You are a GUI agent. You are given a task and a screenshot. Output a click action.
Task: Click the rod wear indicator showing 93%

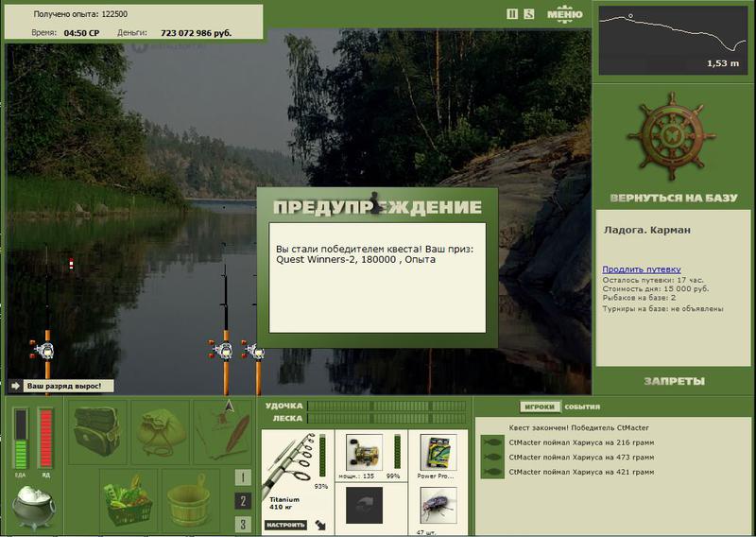322,456
